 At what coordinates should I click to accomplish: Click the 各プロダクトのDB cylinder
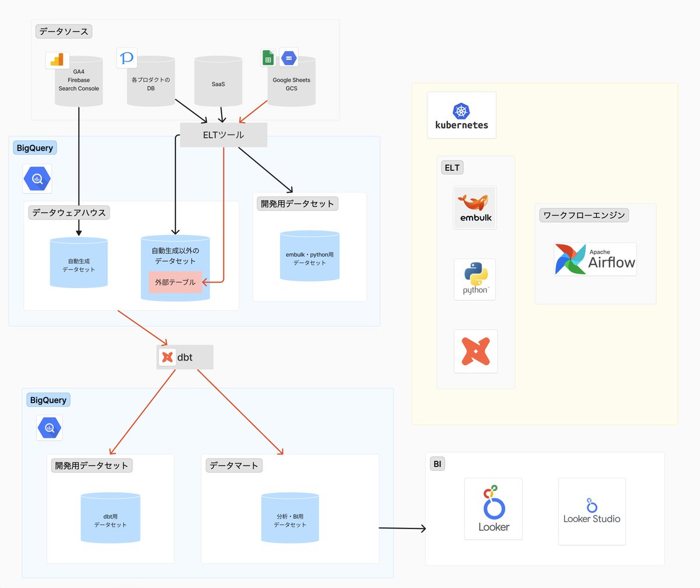click(x=150, y=81)
